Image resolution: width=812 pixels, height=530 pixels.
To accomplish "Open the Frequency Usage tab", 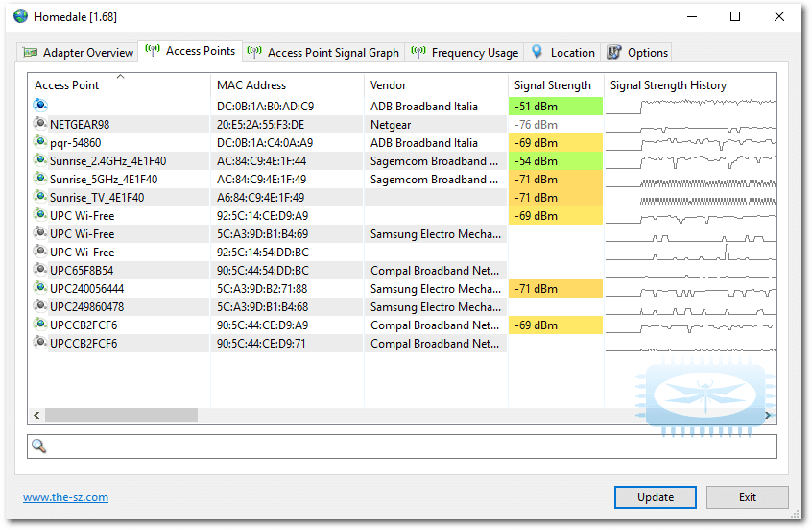I will pos(465,52).
